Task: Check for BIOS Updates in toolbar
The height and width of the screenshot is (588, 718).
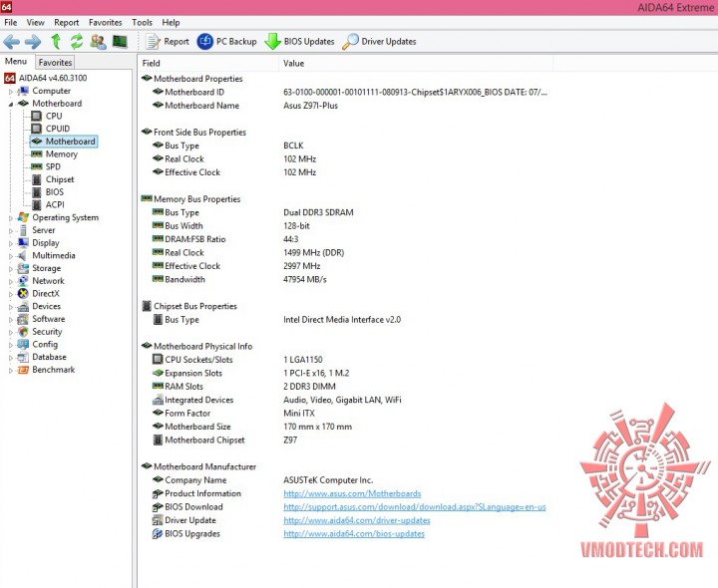Action: [299, 42]
